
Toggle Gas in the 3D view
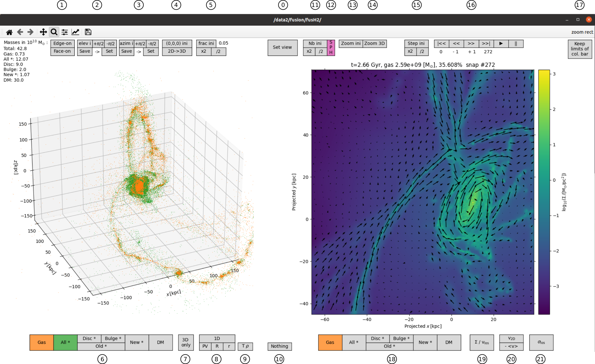(x=41, y=342)
